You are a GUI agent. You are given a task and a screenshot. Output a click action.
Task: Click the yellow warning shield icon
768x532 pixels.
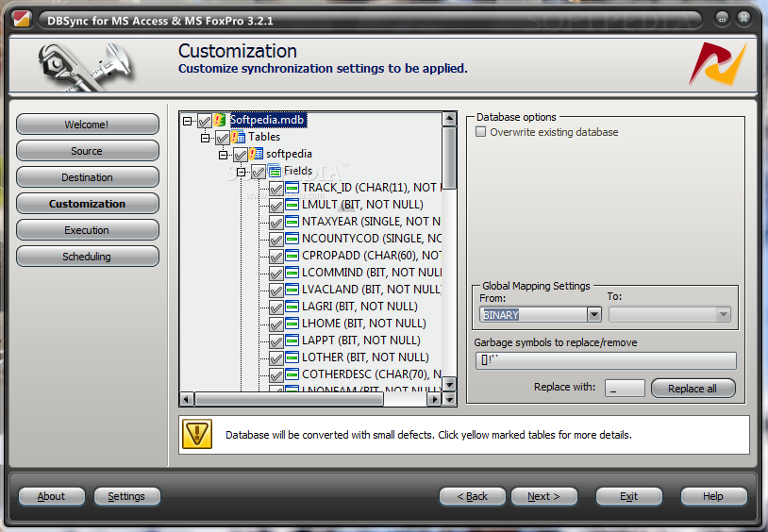coord(197,434)
